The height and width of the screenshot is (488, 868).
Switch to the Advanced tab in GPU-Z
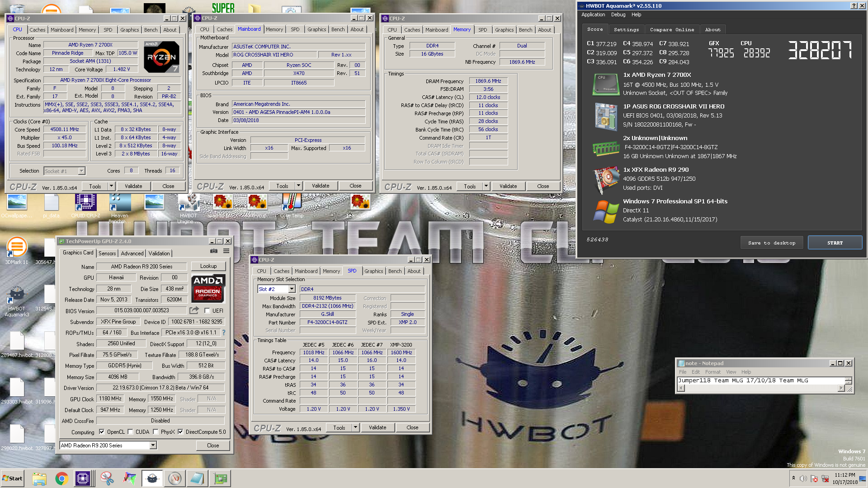[x=132, y=253]
